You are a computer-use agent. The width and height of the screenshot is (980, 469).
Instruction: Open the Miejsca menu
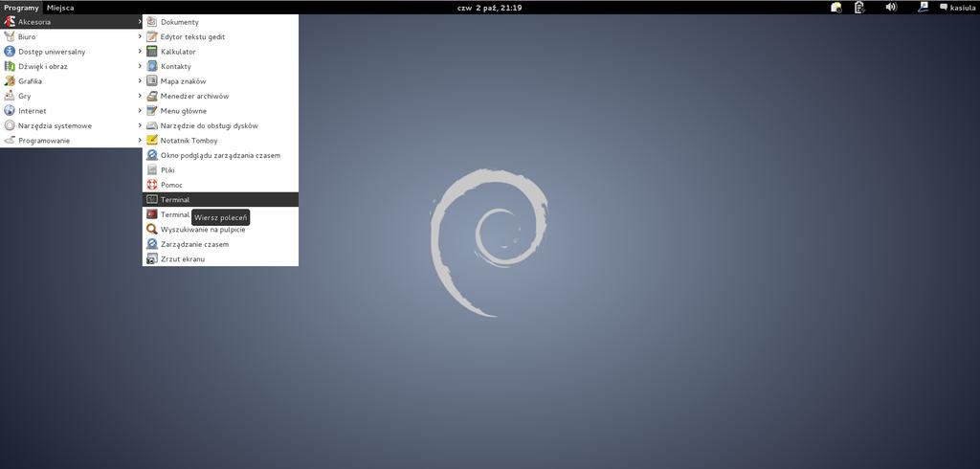click(60, 8)
